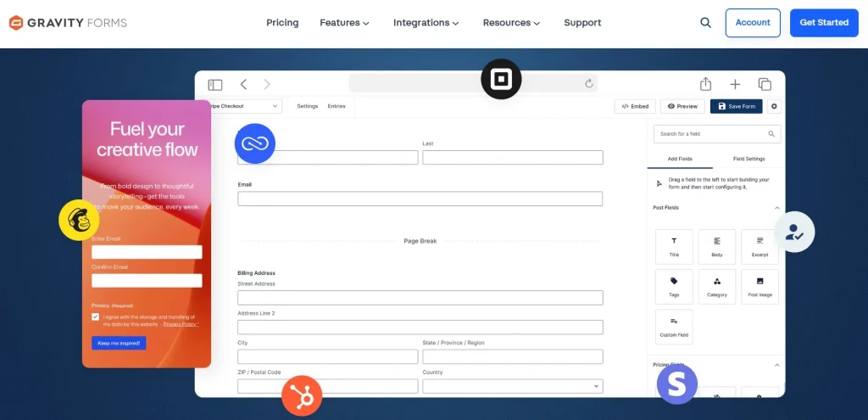
Task: Click the Confirm Email input on pink card
Action: click(147, 280)
